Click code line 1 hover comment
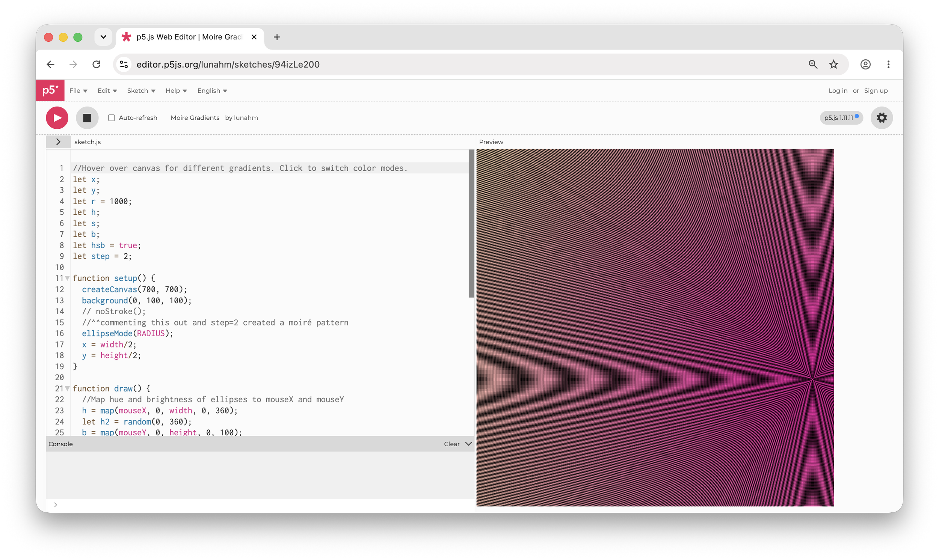The image size is (939, 560). coord(240,168)
